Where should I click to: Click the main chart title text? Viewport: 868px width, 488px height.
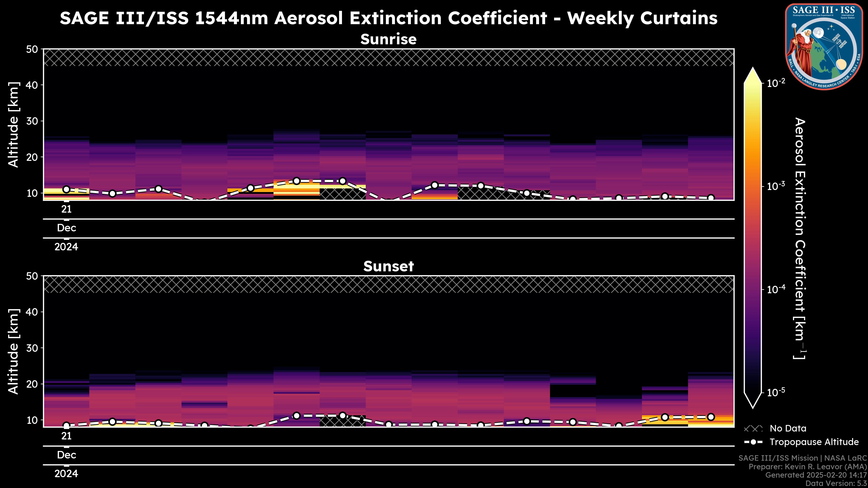388,18
